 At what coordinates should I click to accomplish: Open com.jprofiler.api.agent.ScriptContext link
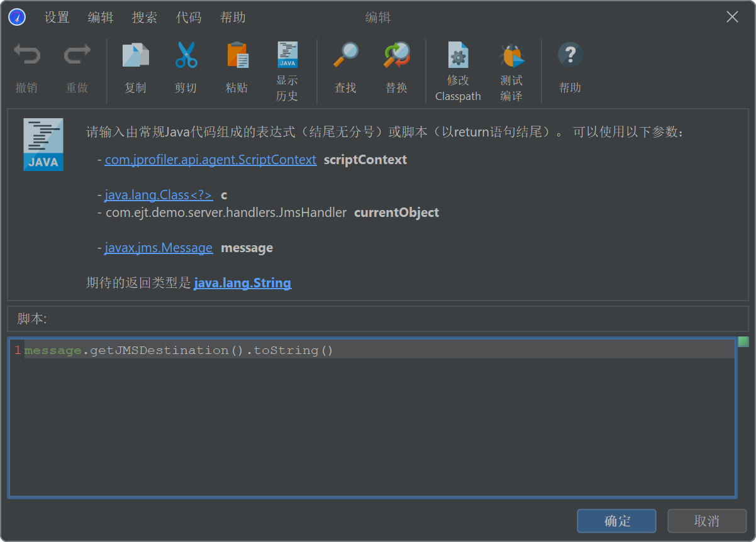point(211,160)
